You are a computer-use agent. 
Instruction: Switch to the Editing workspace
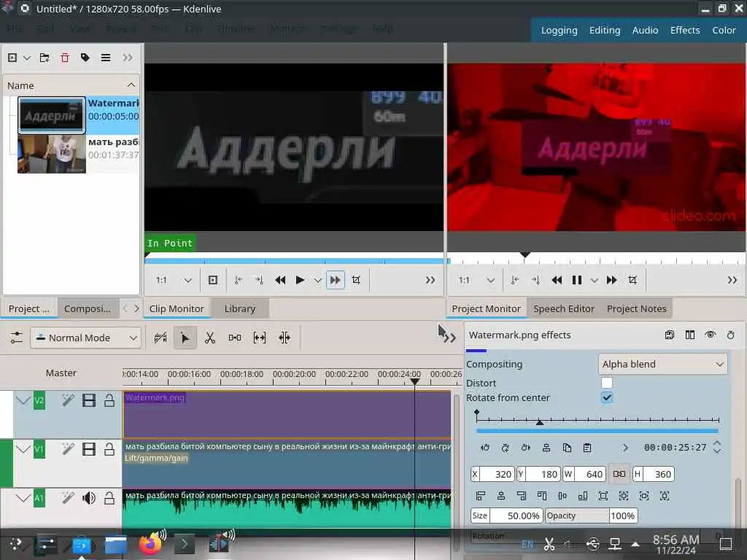pyautogui.click(x=605, y=30)
